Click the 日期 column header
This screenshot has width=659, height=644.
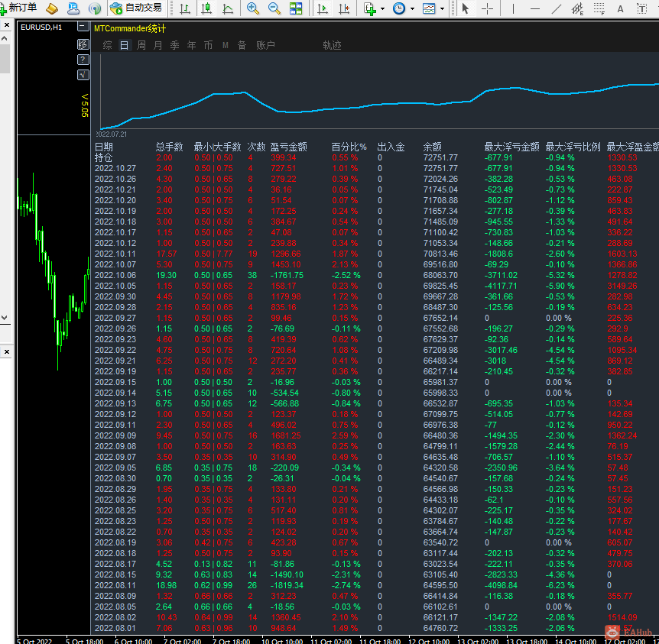point(103,147)
